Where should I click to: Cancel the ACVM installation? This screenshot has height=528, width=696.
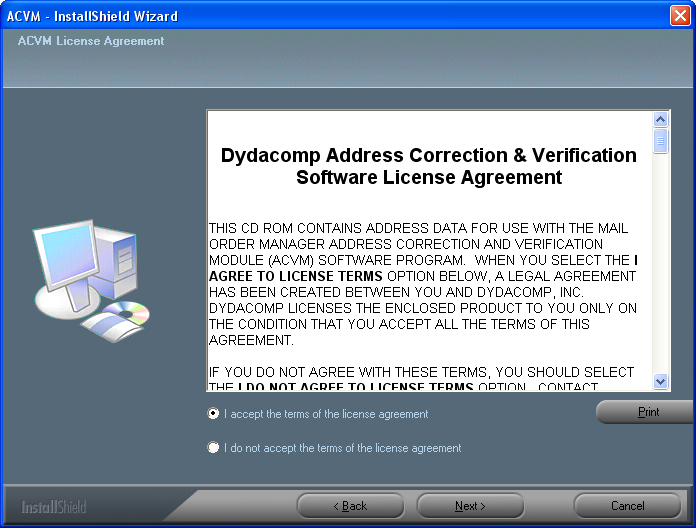pyautogui.click(x=627, y=506)
